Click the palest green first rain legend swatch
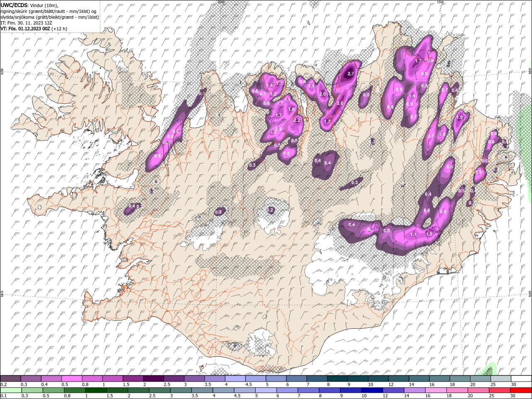The height and width of the screenshot is (399, 532). coord(10,390)
